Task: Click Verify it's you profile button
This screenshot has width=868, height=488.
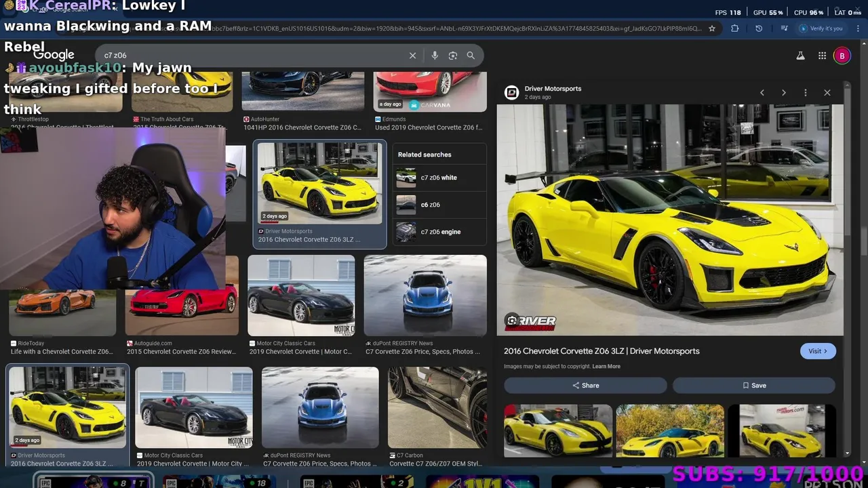Action: (x=821, y=28)
